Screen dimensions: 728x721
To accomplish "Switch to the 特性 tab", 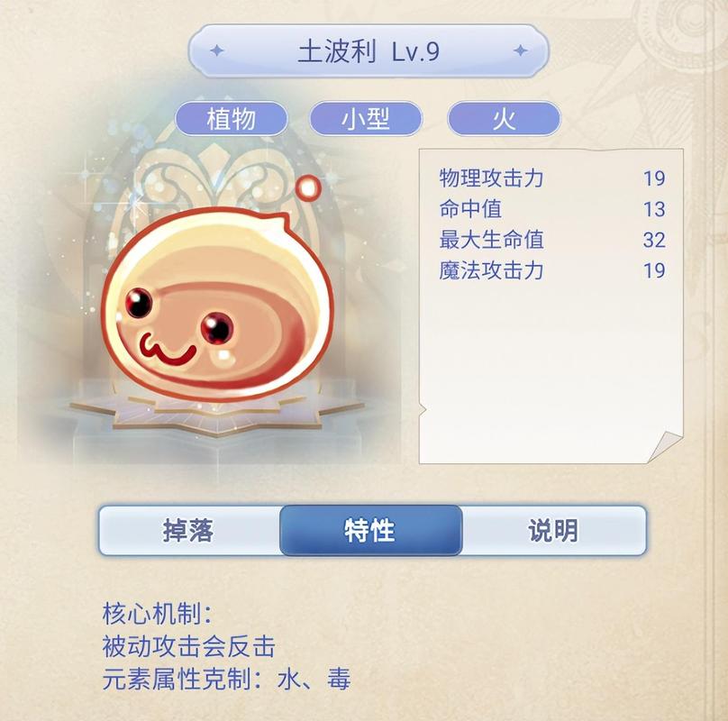I will (370, 530).
